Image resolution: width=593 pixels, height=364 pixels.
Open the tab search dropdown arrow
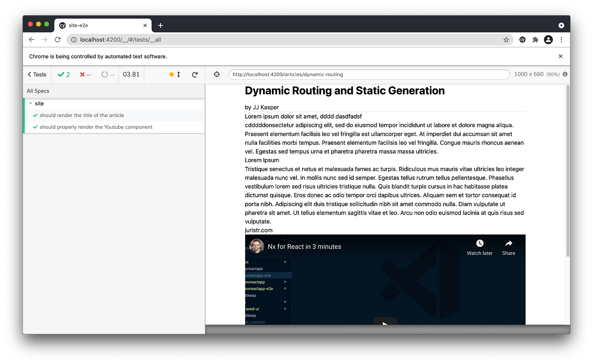pyautogui.click(x=561, y=25)
